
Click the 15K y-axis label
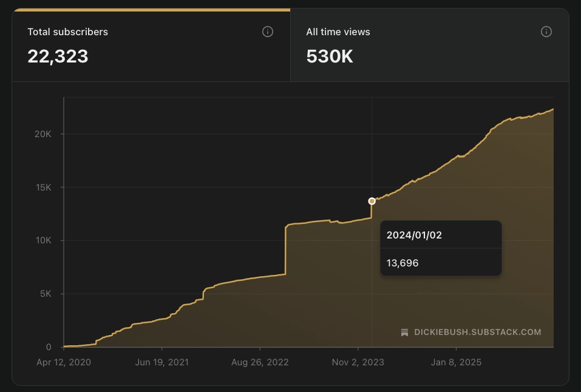[x=43, y=188]
